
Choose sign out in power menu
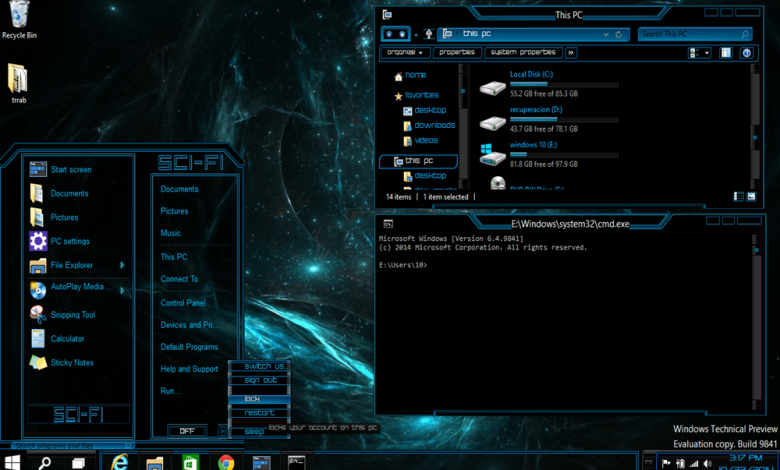pyautogui.click(x=259, y=380)
